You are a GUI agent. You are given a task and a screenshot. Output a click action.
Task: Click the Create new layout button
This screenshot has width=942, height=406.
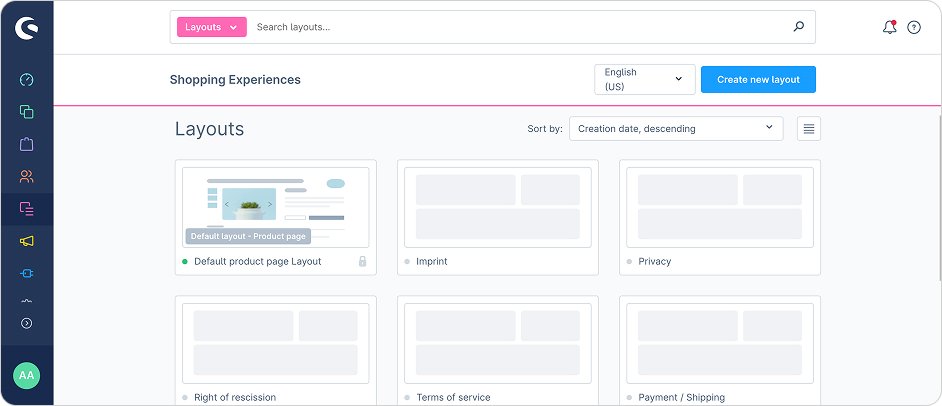click(x=758, y=80)
